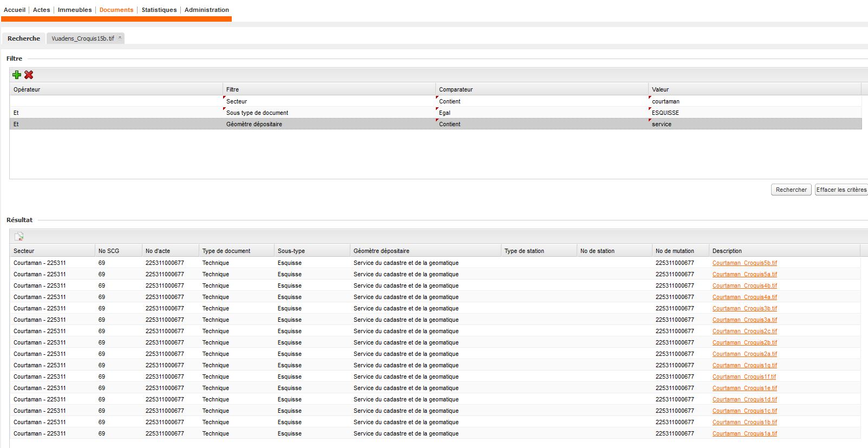The width and height of the screenshot is (868, 448).
Task: Open the Statistiques menu
Action: [x=159, y=10]
